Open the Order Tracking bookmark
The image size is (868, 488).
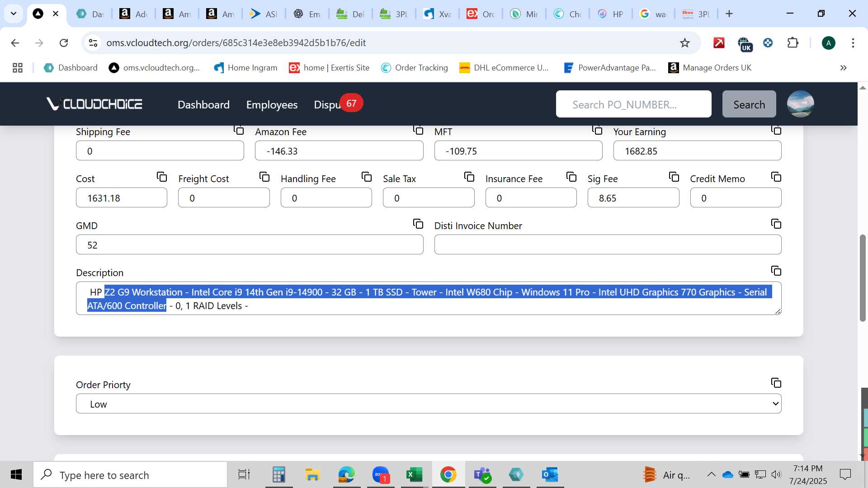coord(415,68)
